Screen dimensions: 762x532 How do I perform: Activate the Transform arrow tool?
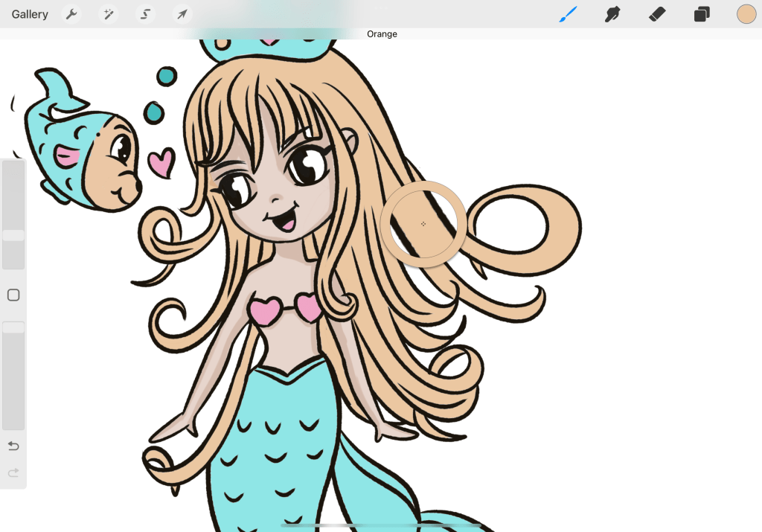pyautogui.click(x=182, y=14)
